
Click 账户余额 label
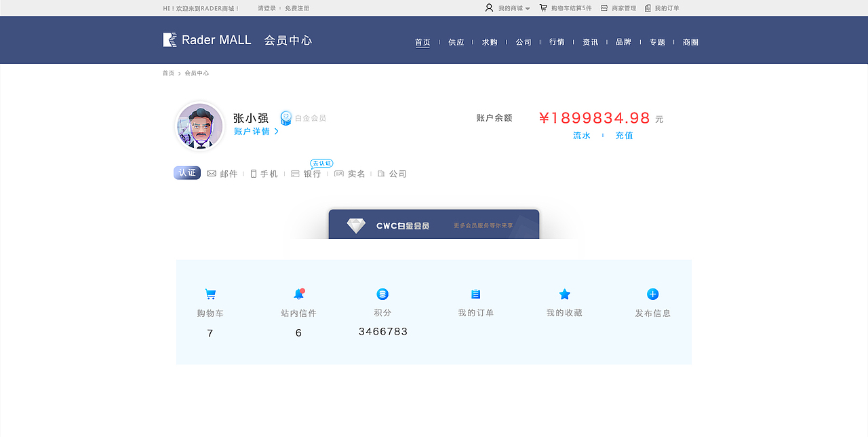(494, 118)
